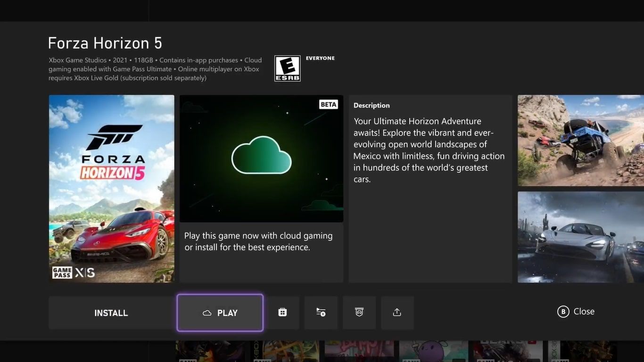The image size is (644, 362).
Task: View the off-road buggy screenshot
Action: [x=581, y=140]
